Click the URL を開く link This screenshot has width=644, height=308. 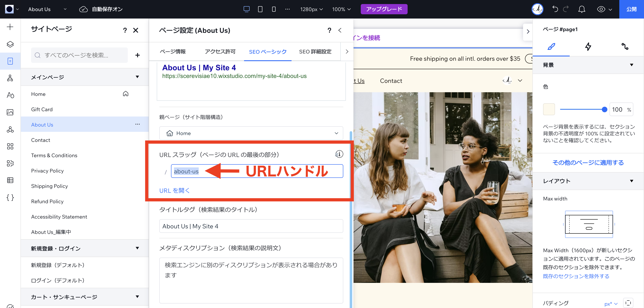[x=174, y=190]
